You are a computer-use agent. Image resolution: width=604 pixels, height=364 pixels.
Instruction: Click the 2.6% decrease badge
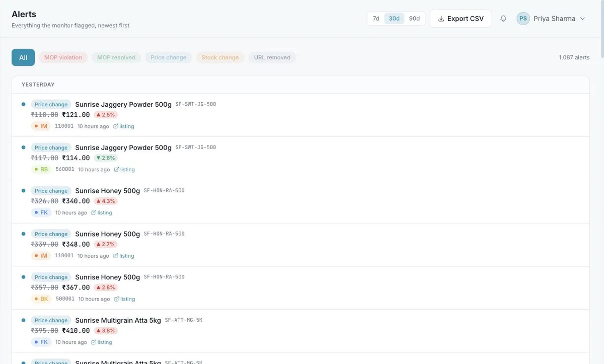[x=106, y=158]
